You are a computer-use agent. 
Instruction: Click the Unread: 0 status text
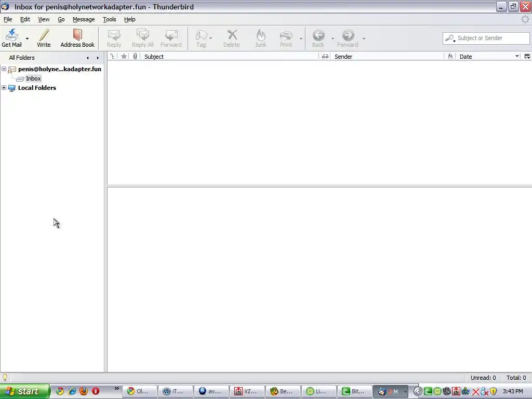(483, 378)
